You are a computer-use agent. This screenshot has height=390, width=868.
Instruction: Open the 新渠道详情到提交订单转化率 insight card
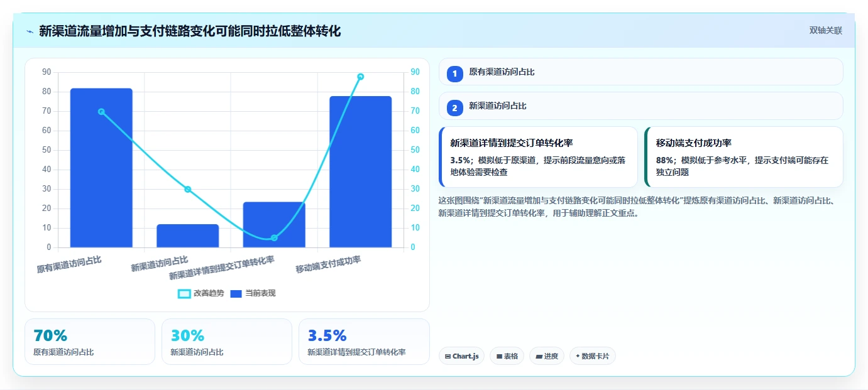tap(538, 157)
